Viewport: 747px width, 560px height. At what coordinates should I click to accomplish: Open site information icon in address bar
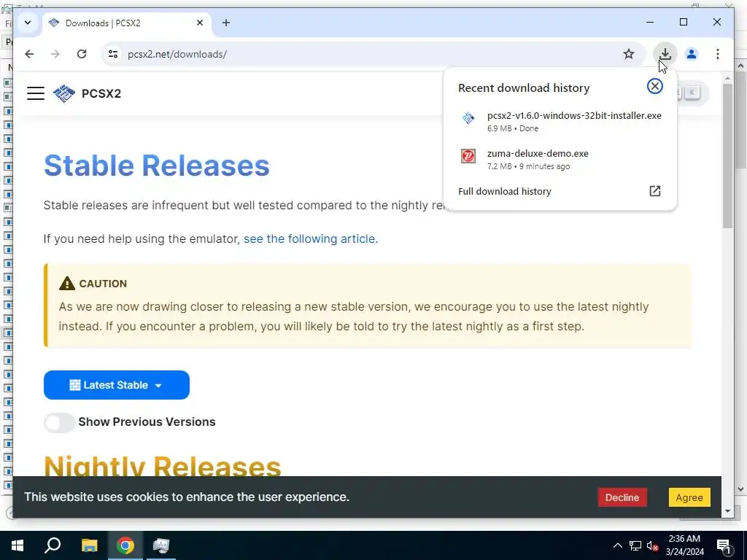113,54
